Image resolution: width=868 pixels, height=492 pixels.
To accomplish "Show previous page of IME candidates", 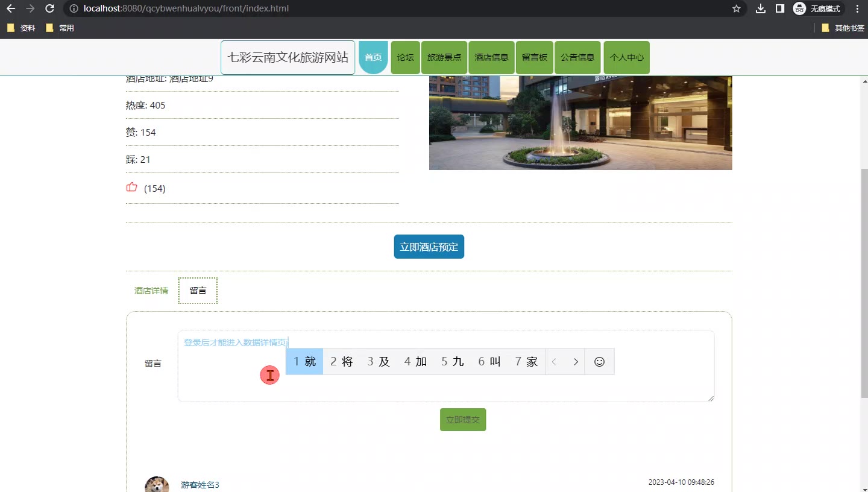I will tap(555, 362).
